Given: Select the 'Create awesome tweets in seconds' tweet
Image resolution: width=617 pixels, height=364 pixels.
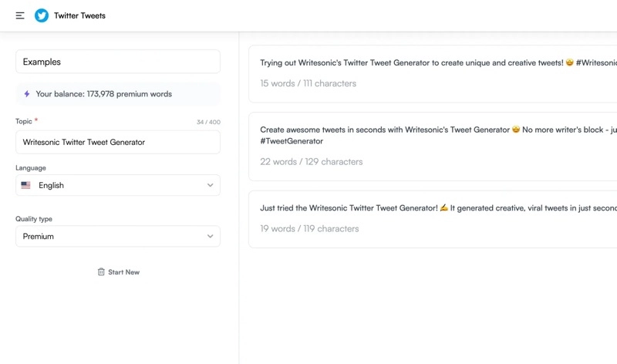Looking at the screenshot, I should (432, 147).
